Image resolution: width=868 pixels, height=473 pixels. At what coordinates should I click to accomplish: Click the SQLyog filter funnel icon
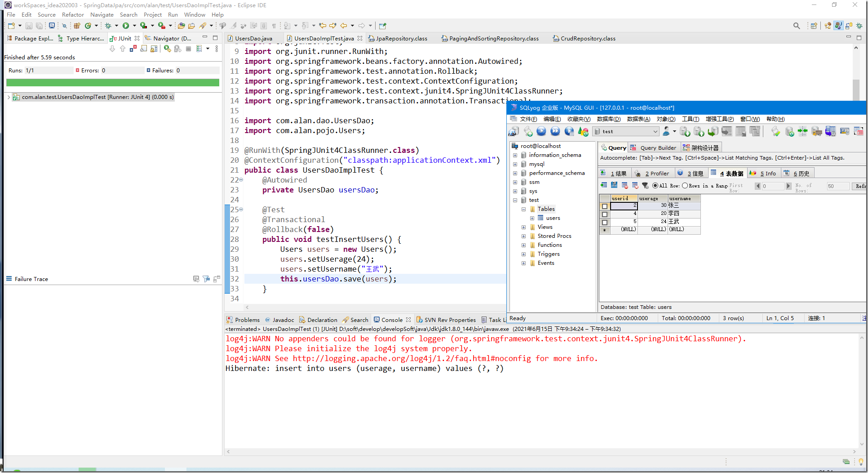[x=645, y=186]
